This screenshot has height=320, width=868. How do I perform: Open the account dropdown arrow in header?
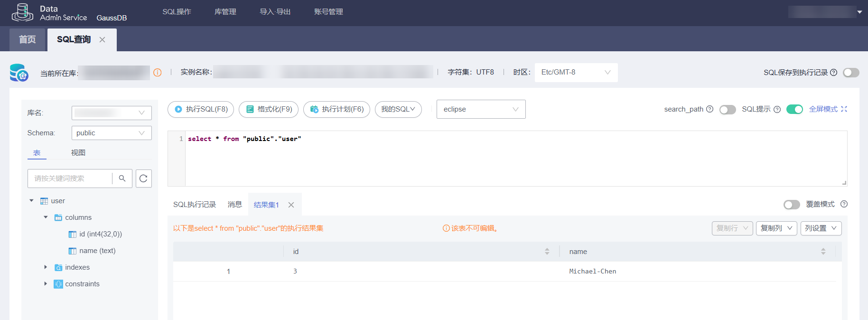[x=859, y=12]
